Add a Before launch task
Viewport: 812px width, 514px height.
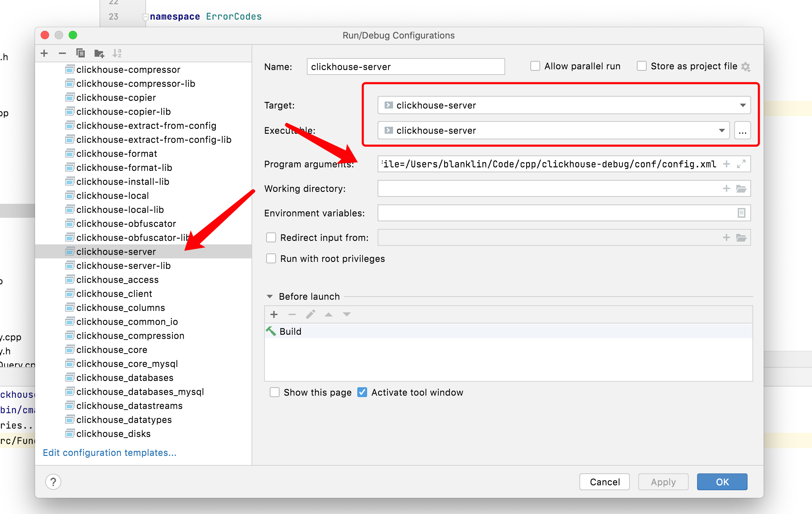coord(274,314)
